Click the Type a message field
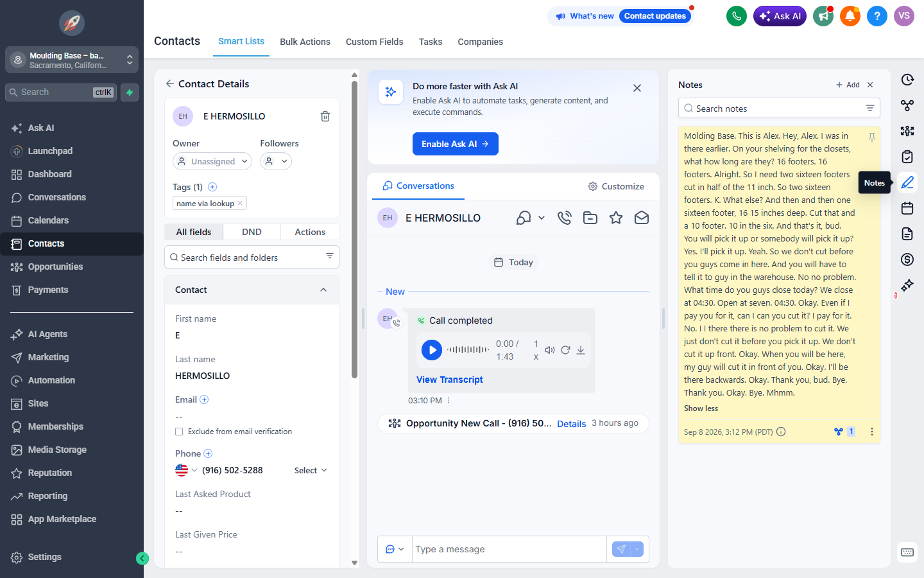 pyautogui.click(x=509, y=549)
